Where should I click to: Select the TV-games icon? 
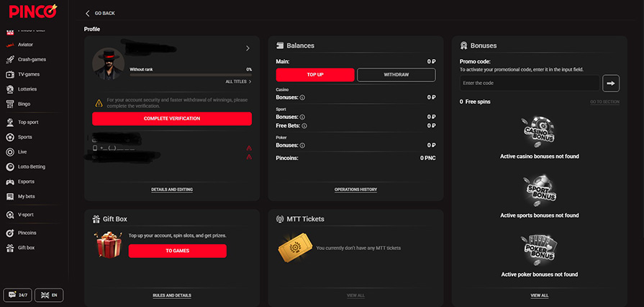coord(10,74)
